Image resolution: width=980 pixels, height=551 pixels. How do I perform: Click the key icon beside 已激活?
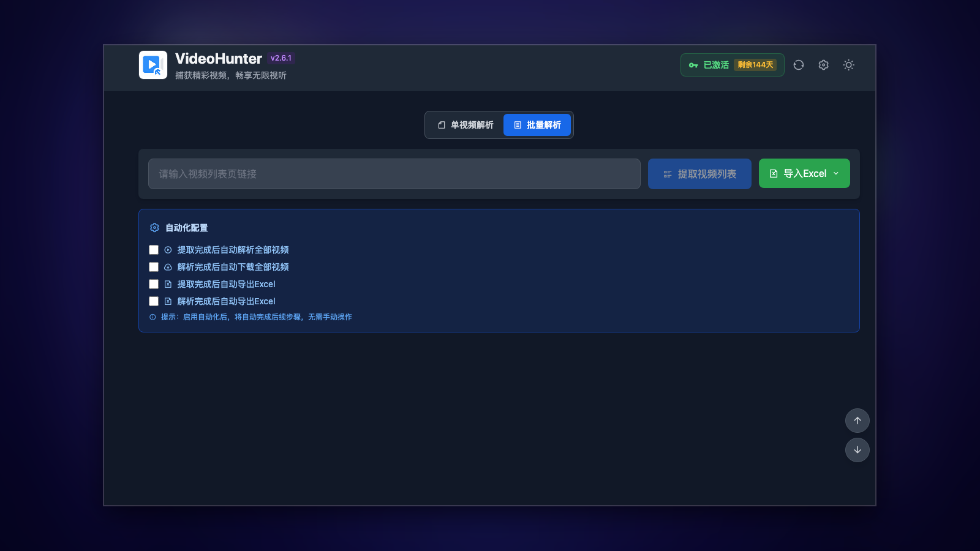[x=693, y=65]
